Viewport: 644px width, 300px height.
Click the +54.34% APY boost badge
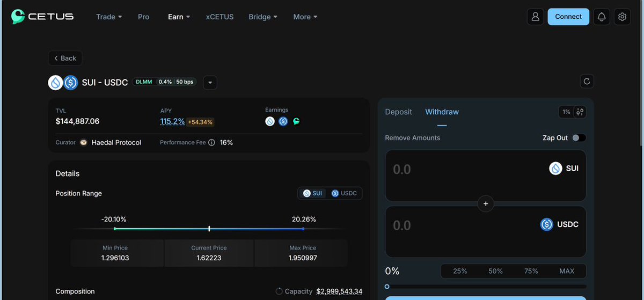(201, 122)
